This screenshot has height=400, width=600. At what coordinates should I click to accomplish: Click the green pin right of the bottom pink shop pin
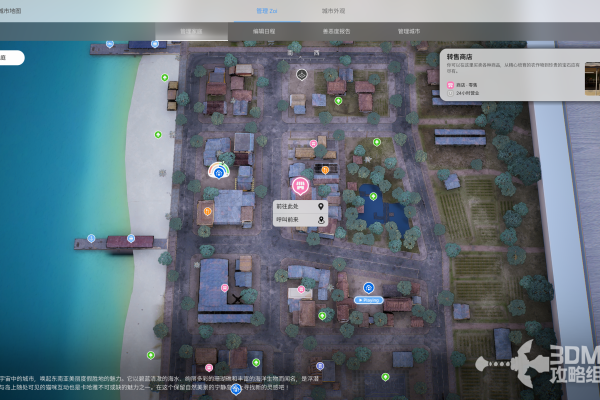coord(256,362)
